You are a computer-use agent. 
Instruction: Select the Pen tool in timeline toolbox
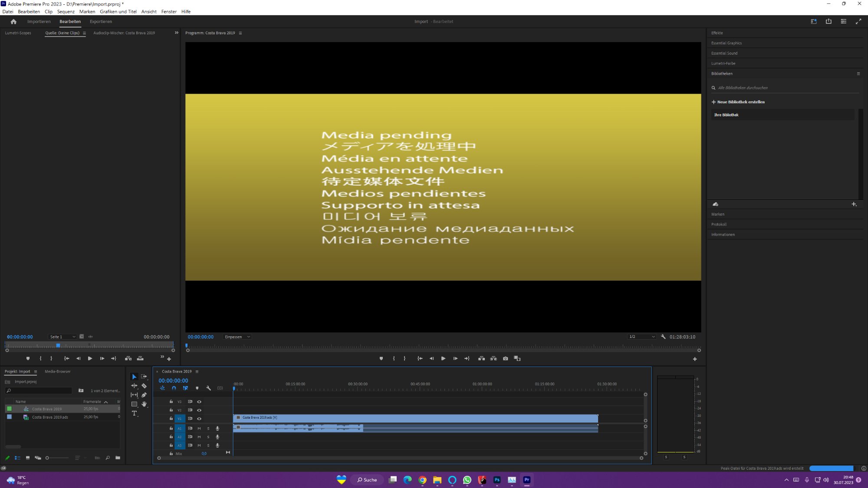click(144, 395)
